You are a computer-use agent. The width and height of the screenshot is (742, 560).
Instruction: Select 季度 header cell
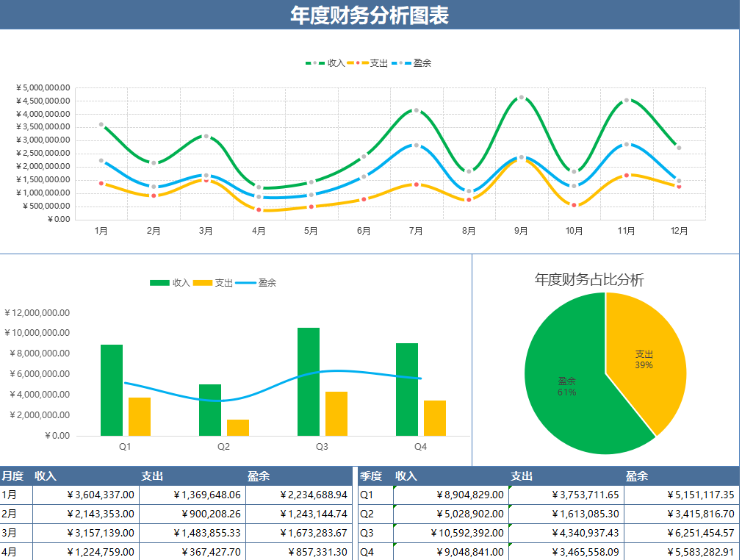[375, 475]
